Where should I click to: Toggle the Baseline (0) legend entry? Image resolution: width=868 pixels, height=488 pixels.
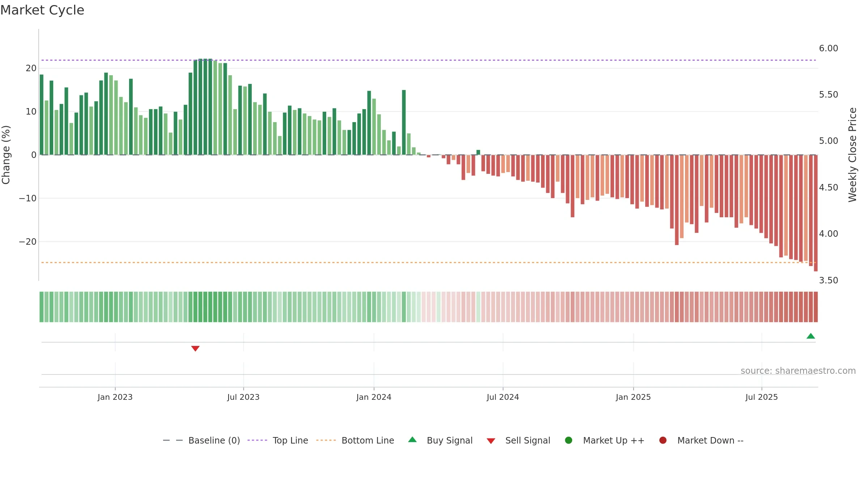(201, 440)
